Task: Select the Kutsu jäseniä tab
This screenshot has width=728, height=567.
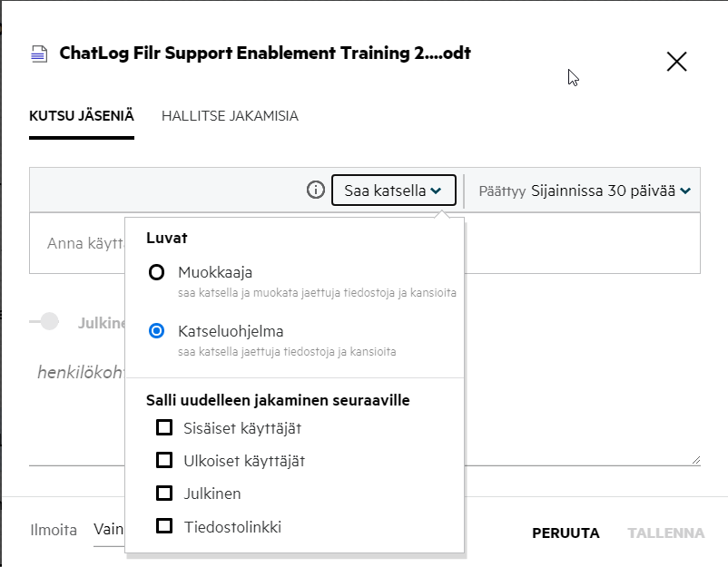Action: click(x=82, y=116)
